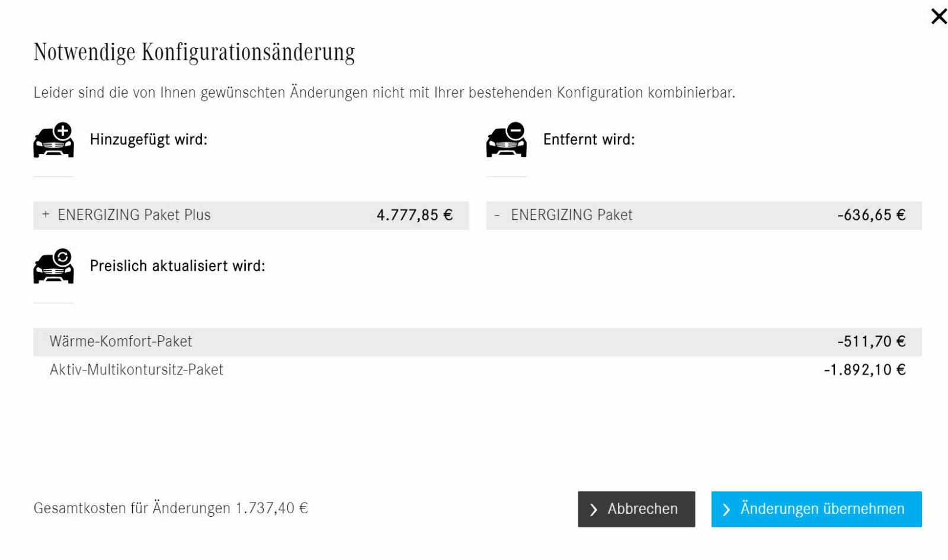The height and width of the screenshot is (560, 948).
Task: Select the ENERGIZING Paket Plus row
Action: pos(249,215)
